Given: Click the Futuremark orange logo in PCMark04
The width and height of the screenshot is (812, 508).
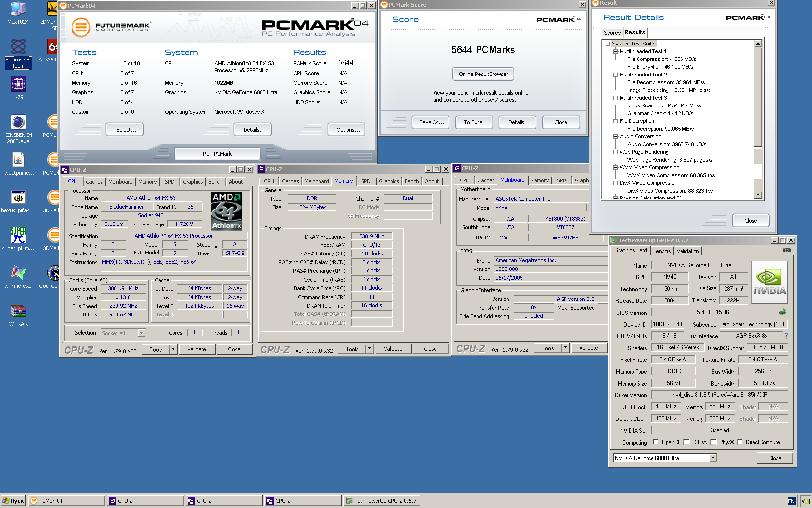Looking at the screenshot, I should [81, 27].
